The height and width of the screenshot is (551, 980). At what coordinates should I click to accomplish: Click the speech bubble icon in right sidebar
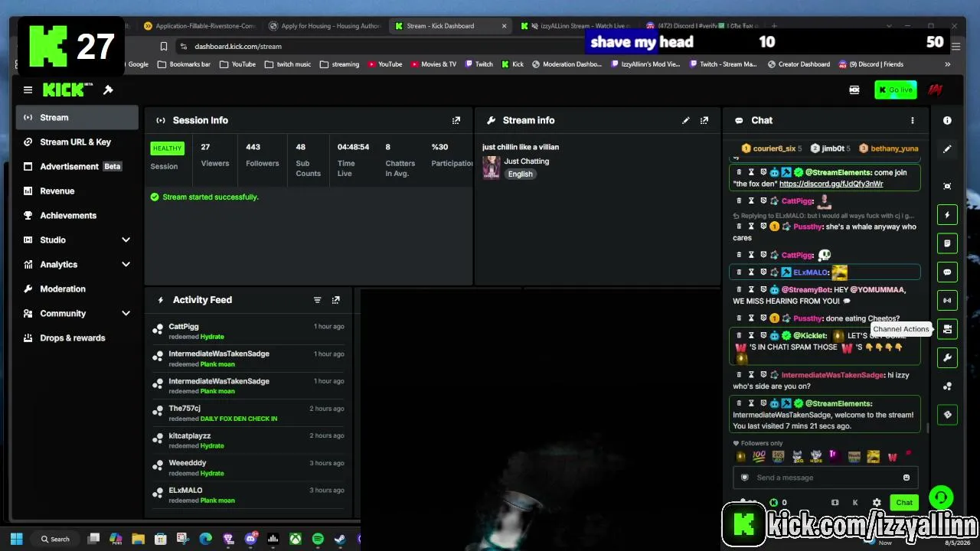coord(947,272)
